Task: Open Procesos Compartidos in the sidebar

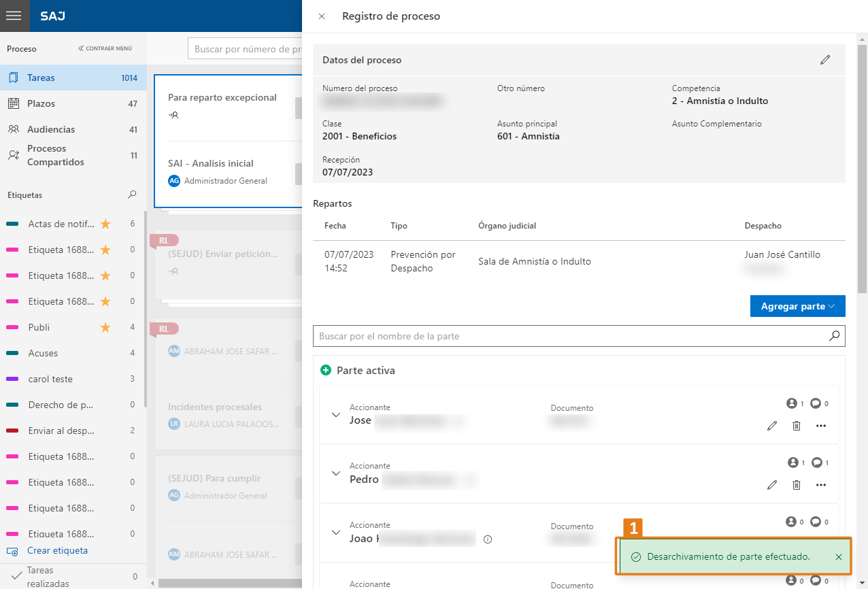Action: [x=73, y=155]
